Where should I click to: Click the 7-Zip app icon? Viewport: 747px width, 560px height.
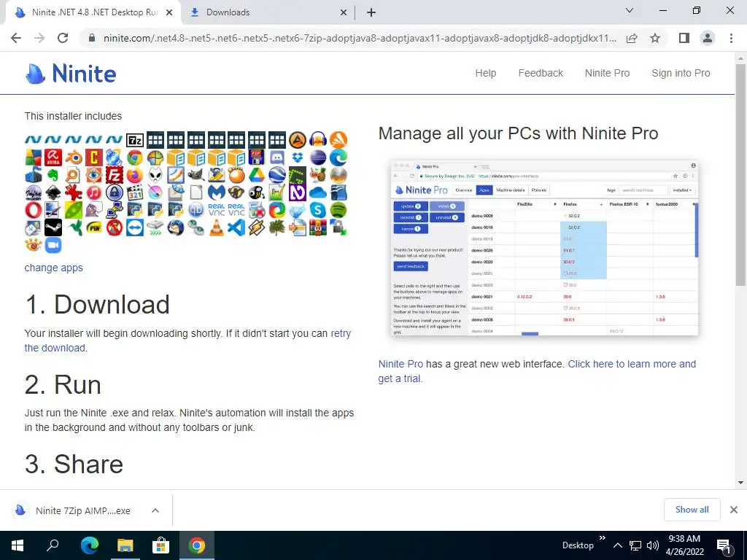(x=135, y=140)
